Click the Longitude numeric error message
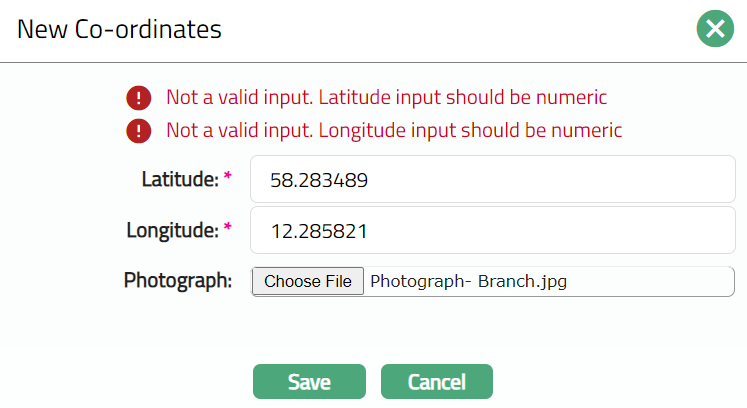Screen dimensions: 747x408 point(394,130)
